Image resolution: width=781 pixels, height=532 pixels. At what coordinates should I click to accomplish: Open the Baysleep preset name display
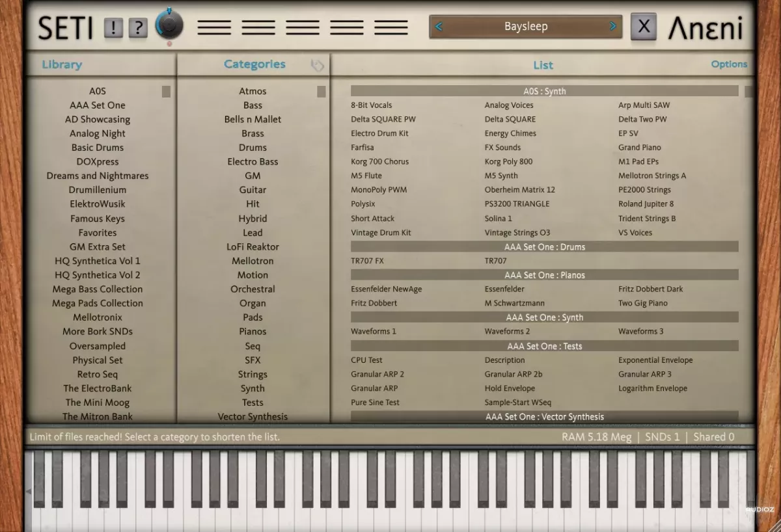(x=526, y=27)
